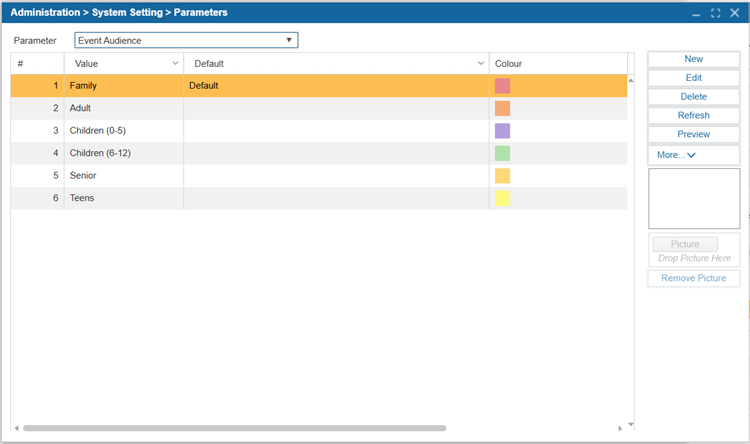Screen dimensions: 750x444
Task: Click the New button
Action: coord(693,59)
